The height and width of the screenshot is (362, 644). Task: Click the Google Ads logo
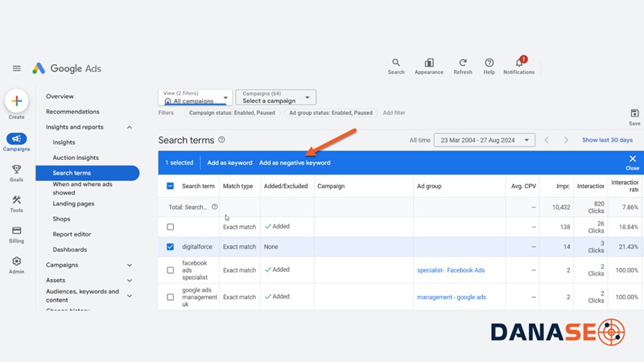(x=67, y=68)
